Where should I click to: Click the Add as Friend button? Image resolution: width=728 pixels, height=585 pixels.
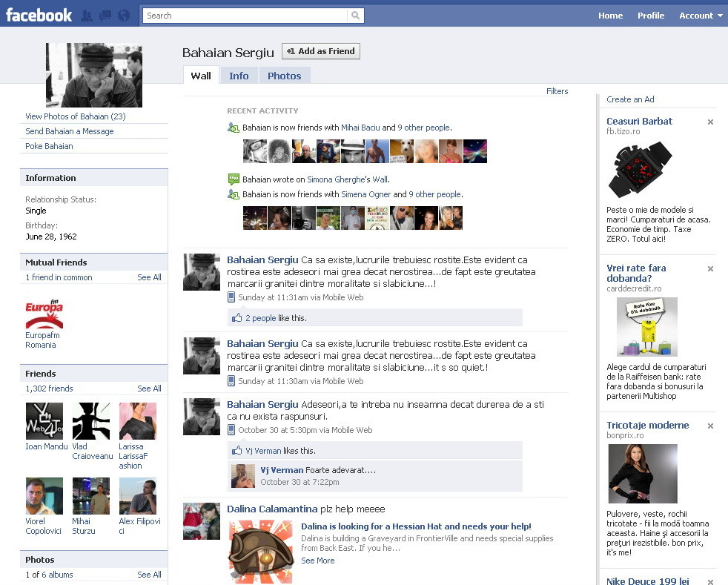point(320,50)
